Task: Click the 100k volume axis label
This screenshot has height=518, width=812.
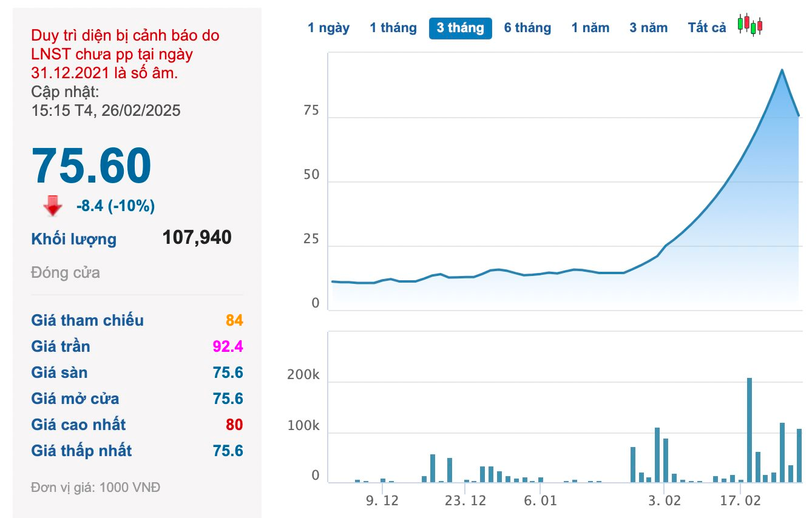Action: click(303, 426)
